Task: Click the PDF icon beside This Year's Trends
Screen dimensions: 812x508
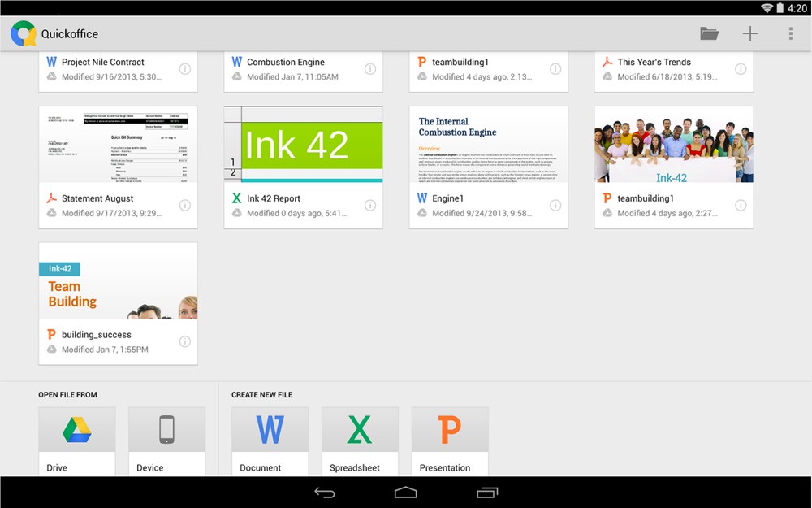Action: click(607, 62)
